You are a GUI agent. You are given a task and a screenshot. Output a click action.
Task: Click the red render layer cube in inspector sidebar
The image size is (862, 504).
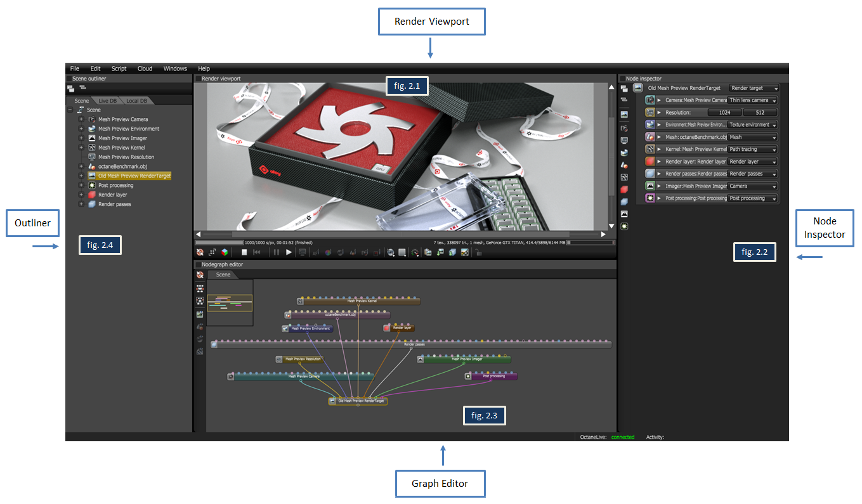(624, 190)
